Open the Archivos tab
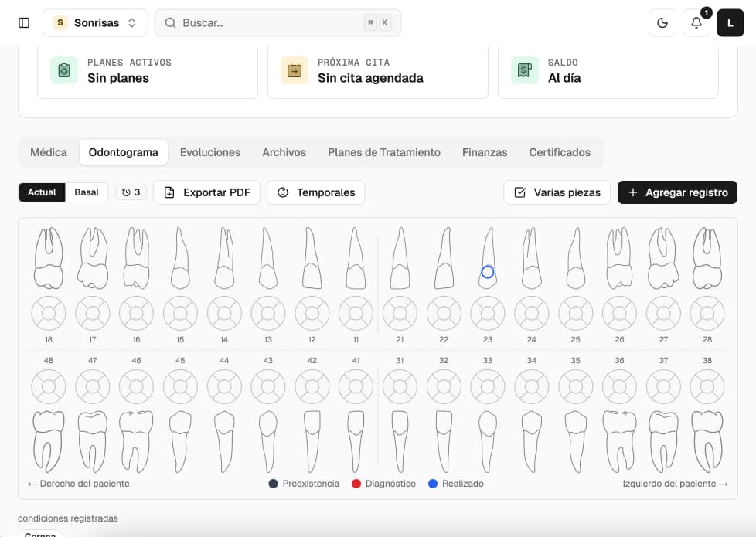The image size is (756, 537). coord(284,152)
